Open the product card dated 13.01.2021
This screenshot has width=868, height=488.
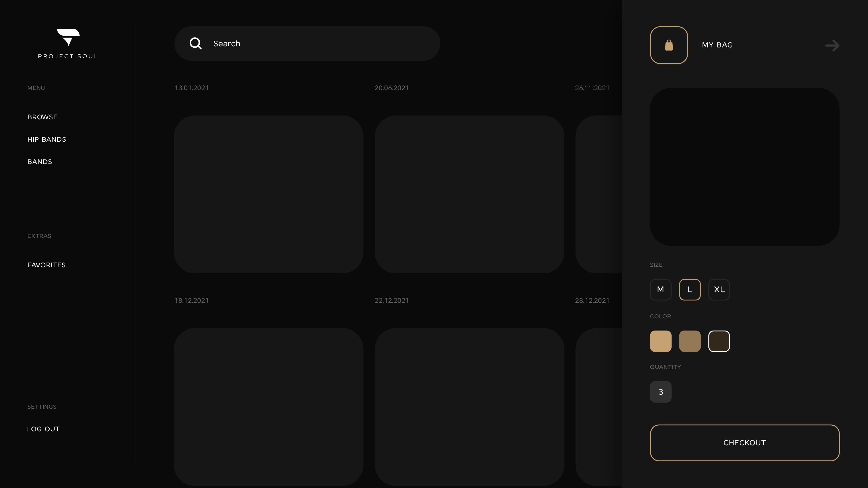point(269,194)
